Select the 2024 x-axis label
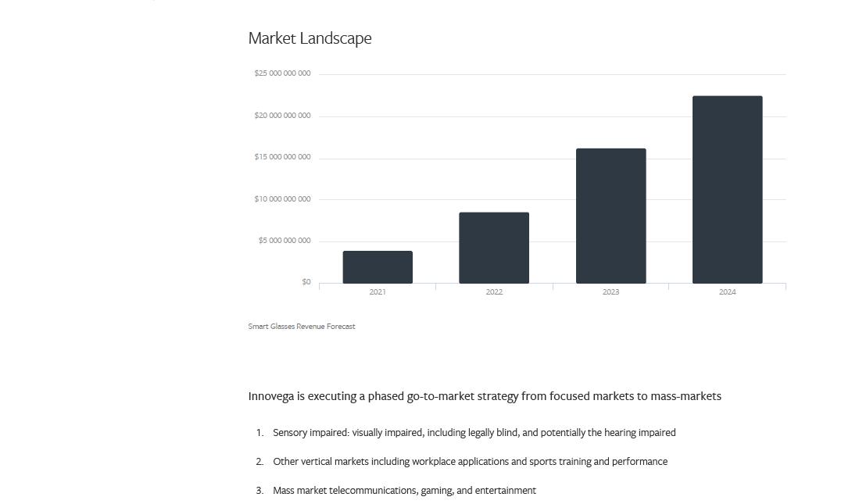 tap(727, 292)
